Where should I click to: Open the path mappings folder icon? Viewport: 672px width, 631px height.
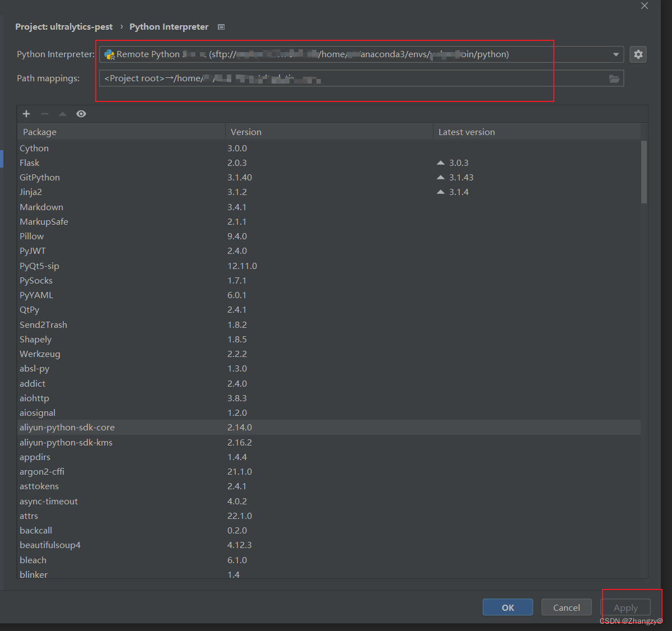tap(614, 78)
